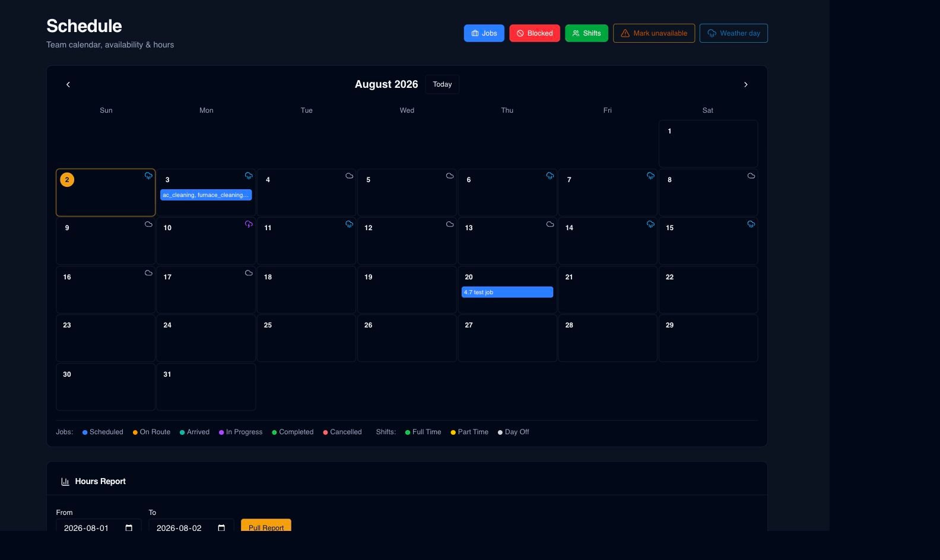Viewport: 940px width, 560px height.
Task: Click cloud weather icon on August 12
Action: (x=450, y=224)
